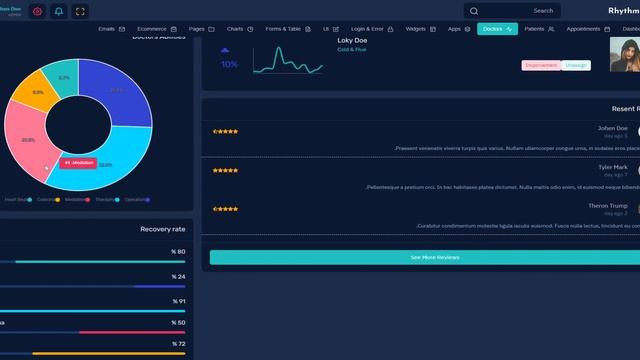Open the Widgets menu
Screen dimensions: 640x360
click(x=420, y=29)
